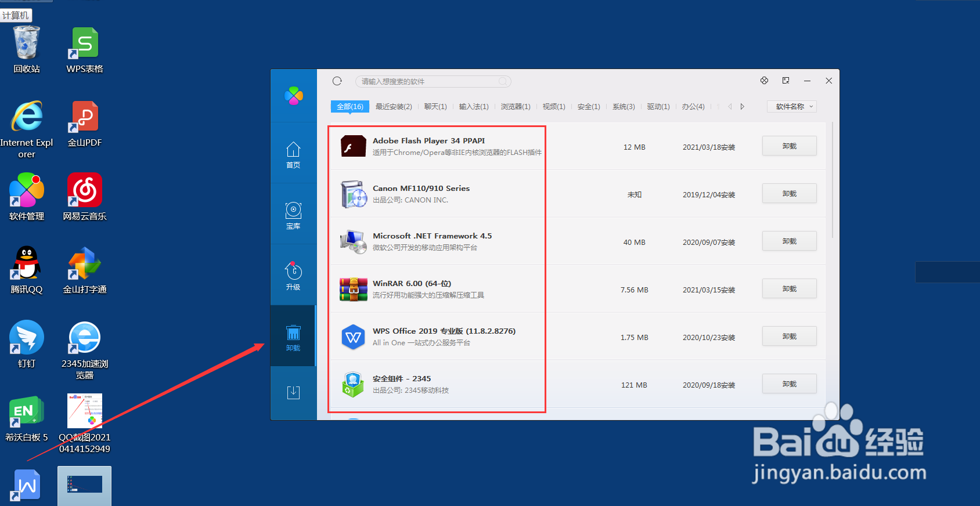Switch to 安全(1) tab
Image resolution: width=980 pixels, height=506 pixels.
[589, 107]
